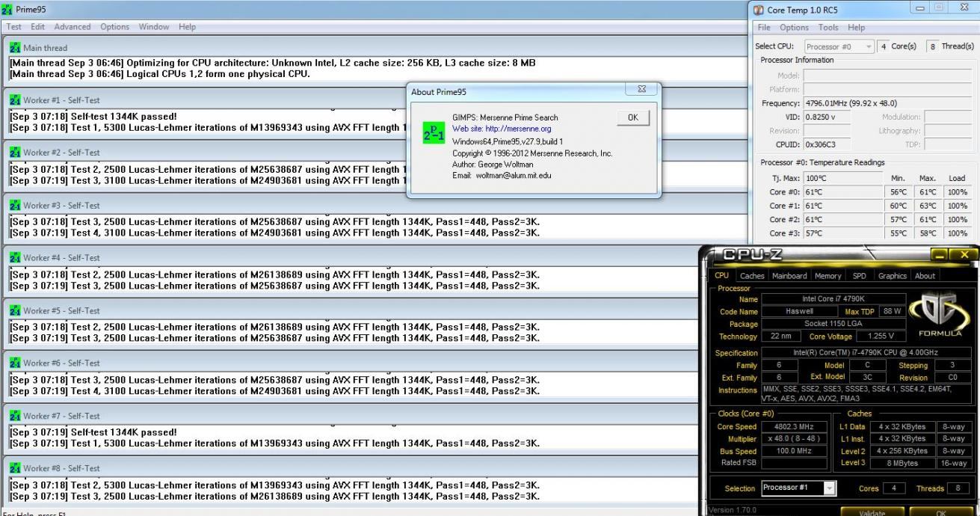
Task: Open the Select CPU dropdown in Core Temp
Action: (838, 46)
